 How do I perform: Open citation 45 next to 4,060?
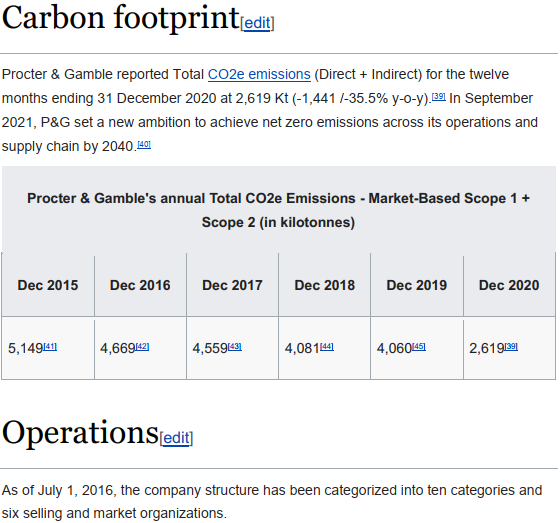(419, 347)
